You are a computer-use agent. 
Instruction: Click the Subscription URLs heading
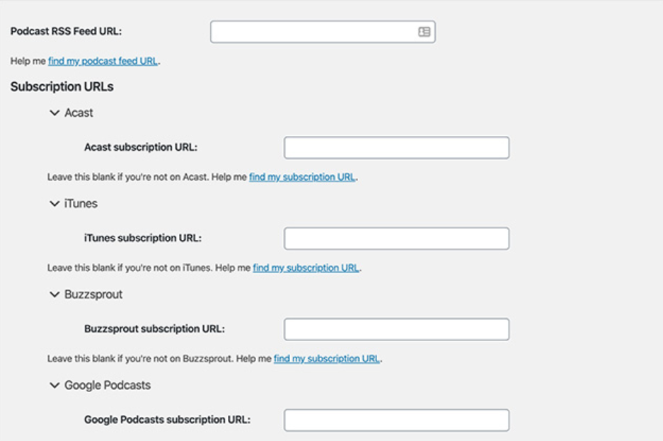(x=62, y=87)
